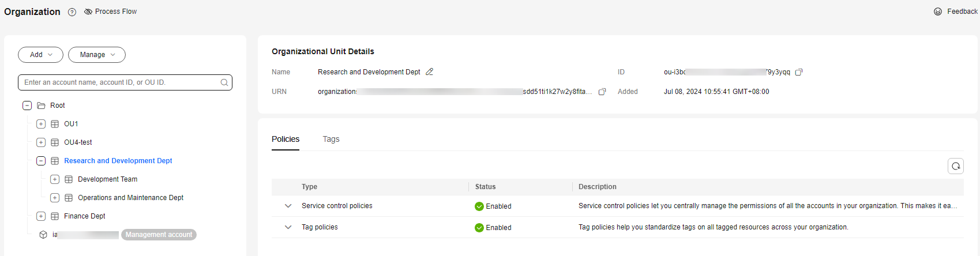Screen dimensions: 980x256
Task: Expand Service control policies row
Action: pos(288,206)
